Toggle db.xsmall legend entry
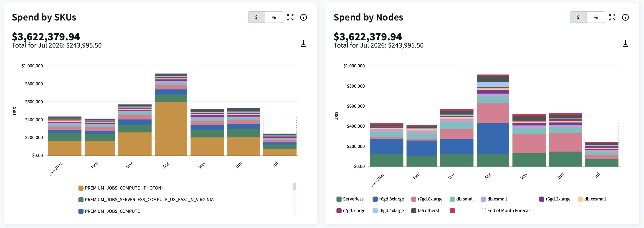The width and height of the screenshot is (644, 228). 494,199
